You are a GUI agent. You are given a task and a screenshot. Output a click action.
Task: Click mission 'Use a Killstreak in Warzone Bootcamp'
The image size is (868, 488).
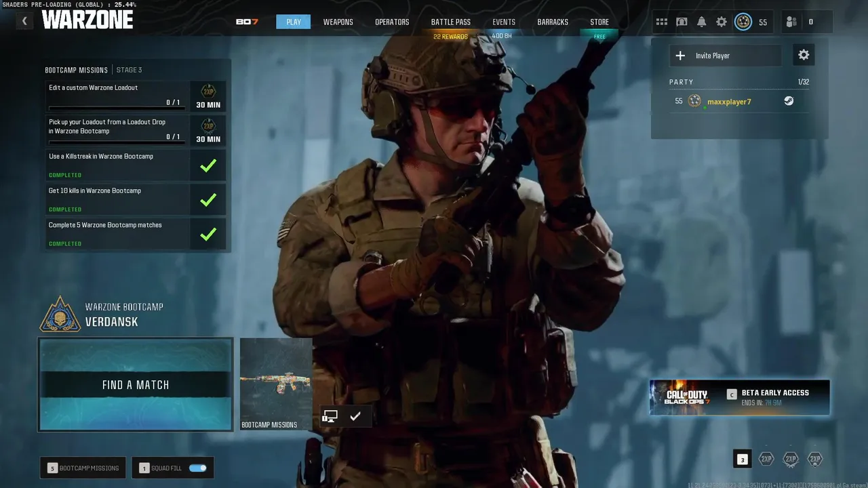coord(136,165)
